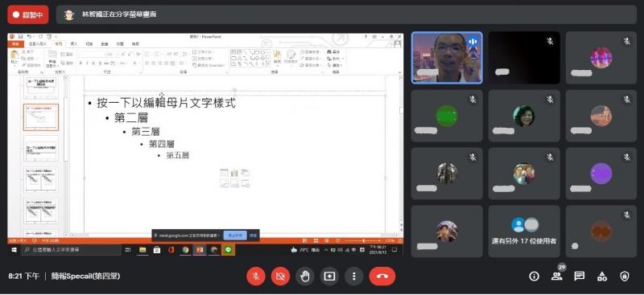This screenshot has width=644, height=295.
Task: Open the 檔案 tab in PowerPoint
Action: (15, 43)
